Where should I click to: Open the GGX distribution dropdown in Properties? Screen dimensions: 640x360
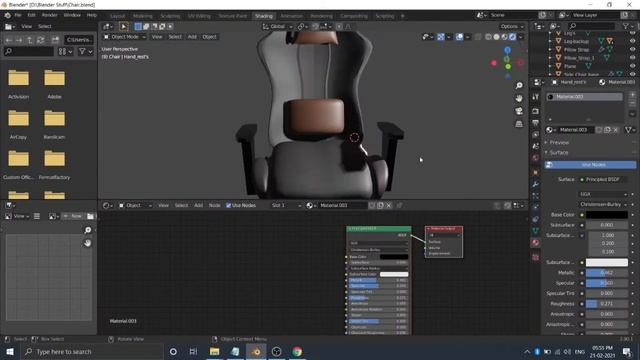603,194
